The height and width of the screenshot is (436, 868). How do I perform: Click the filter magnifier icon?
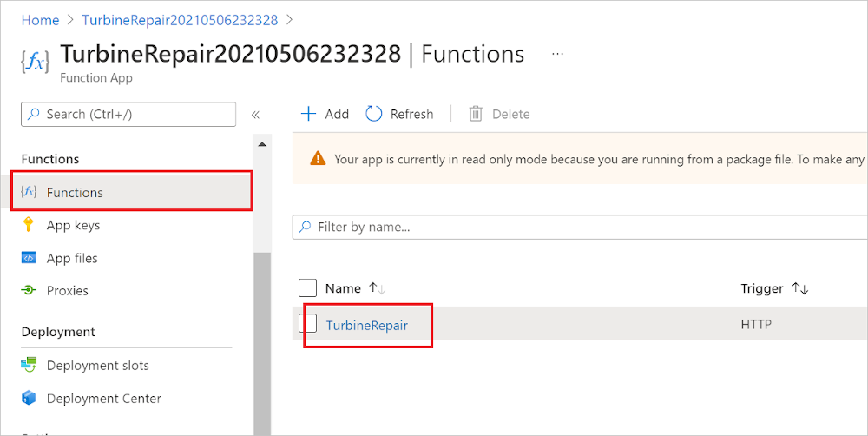click(x=305, y=227)
